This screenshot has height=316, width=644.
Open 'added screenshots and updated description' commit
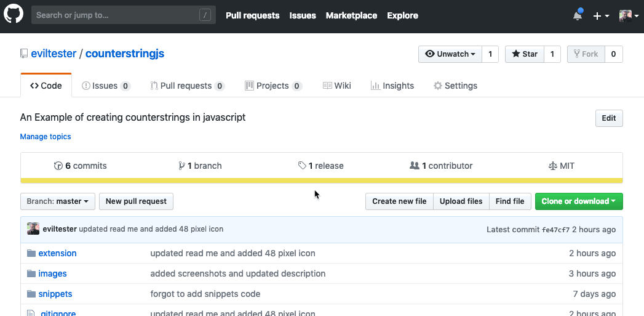[238, 273]
